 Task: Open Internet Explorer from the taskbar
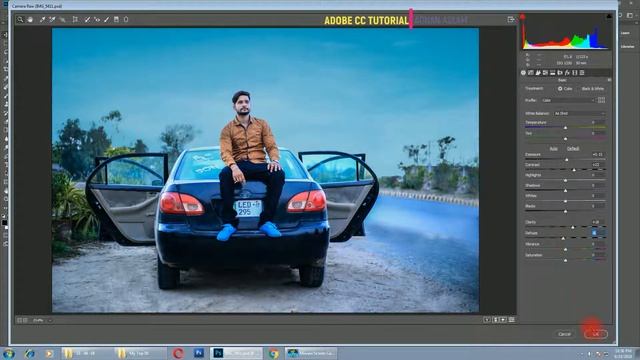tap(30, 353)
